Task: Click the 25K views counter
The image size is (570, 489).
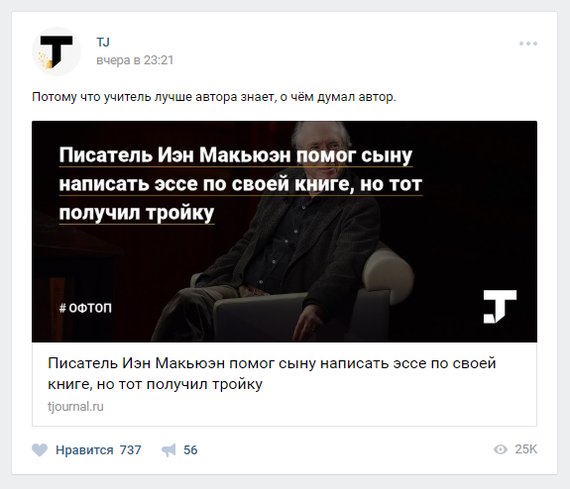Action: (526, 449)
